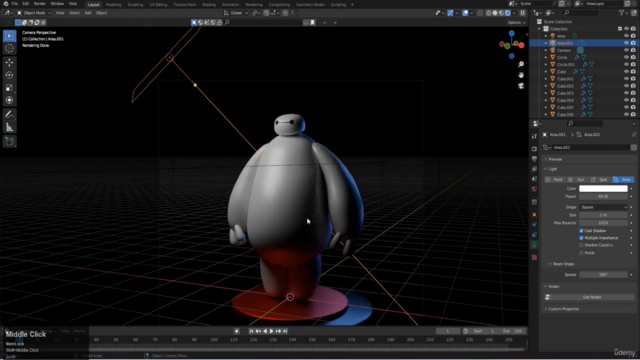Click the Use Nodes button
Viewport: 640px width, 360px height.
[x=591, y=297]
